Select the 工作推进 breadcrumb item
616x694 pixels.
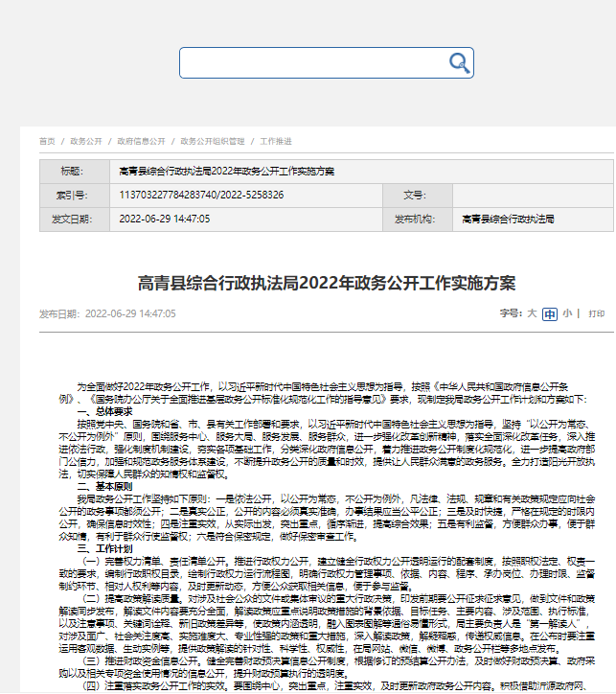[x=276, y=141]
